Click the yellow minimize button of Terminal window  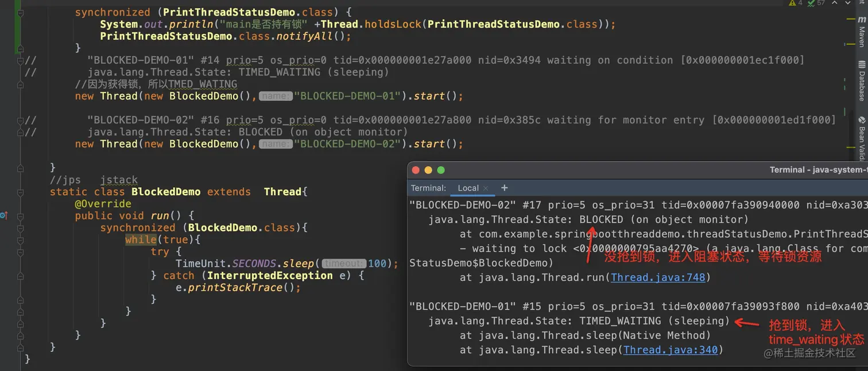(x=428, y=170)
